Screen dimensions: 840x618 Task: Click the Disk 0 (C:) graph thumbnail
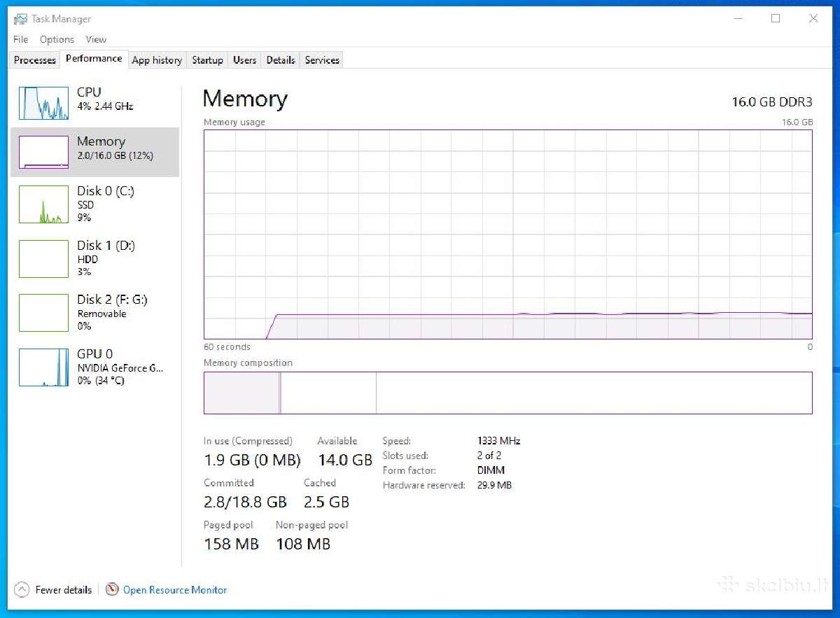click(x=43, y=204)
